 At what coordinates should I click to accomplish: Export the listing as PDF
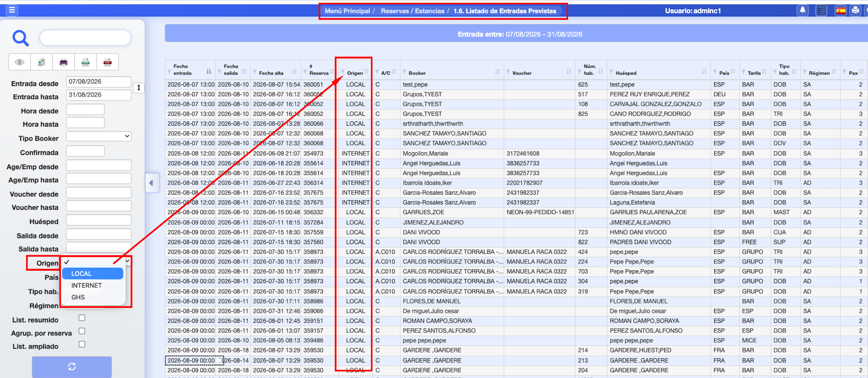tap(108, 62)
